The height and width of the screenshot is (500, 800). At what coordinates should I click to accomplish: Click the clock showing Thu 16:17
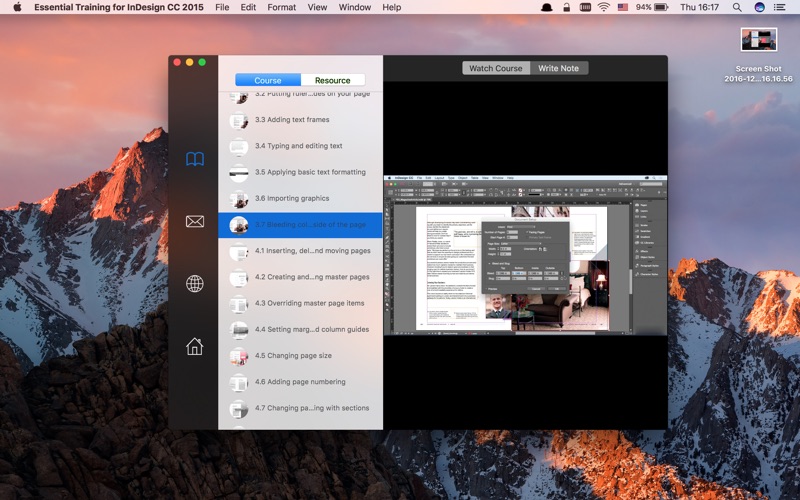pos(699,7)
